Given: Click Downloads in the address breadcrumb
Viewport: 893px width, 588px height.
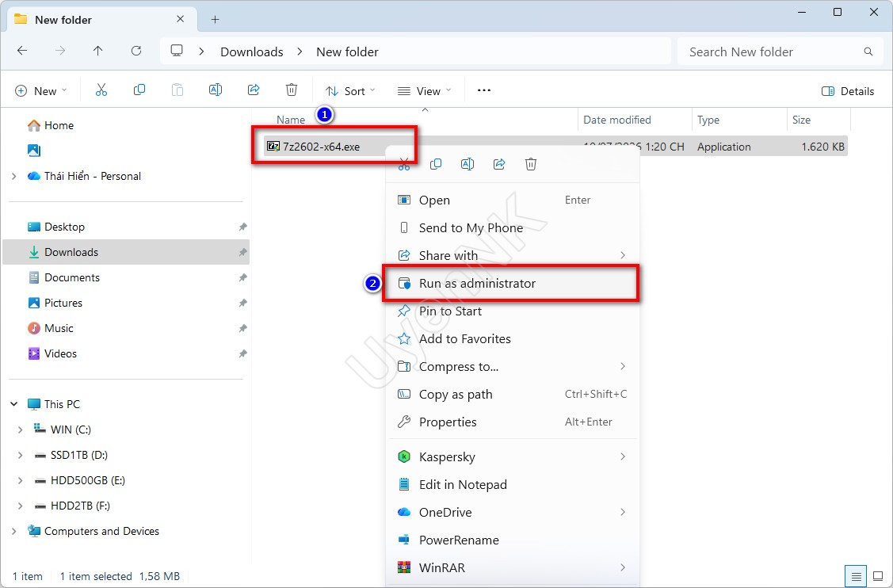Looking at the screenshot, I should 252,52.
